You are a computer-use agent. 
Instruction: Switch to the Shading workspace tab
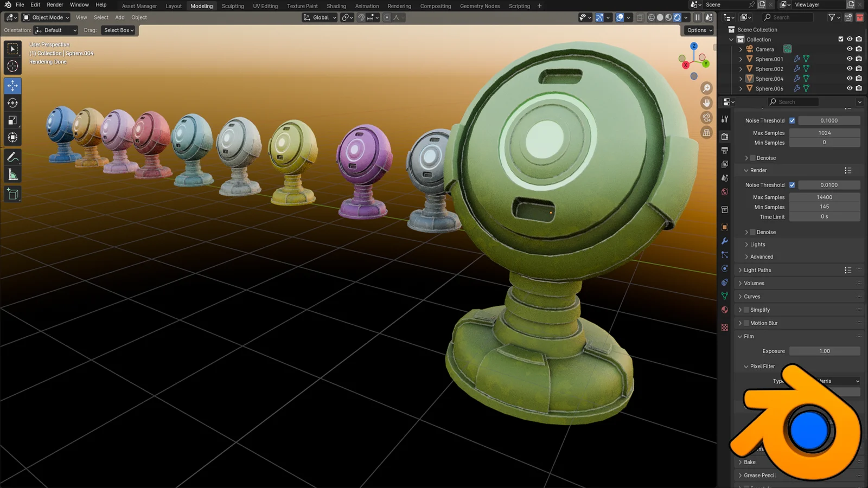point(336,6)
